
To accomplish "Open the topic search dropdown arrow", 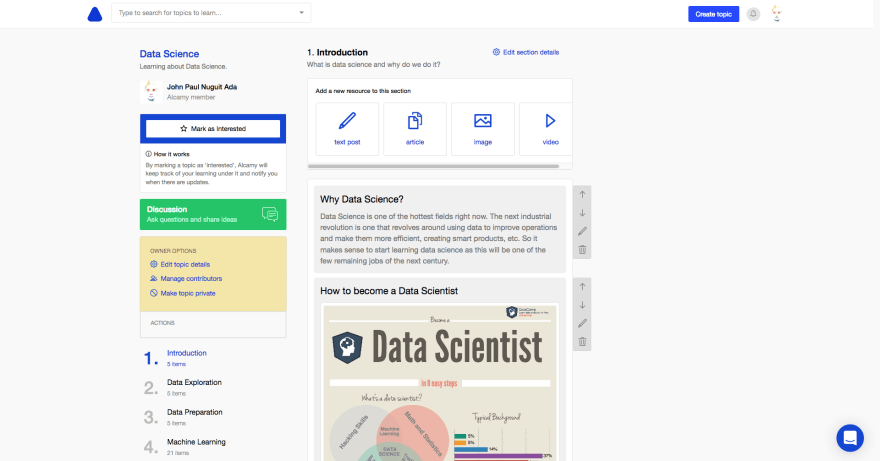I will (301, 12).
